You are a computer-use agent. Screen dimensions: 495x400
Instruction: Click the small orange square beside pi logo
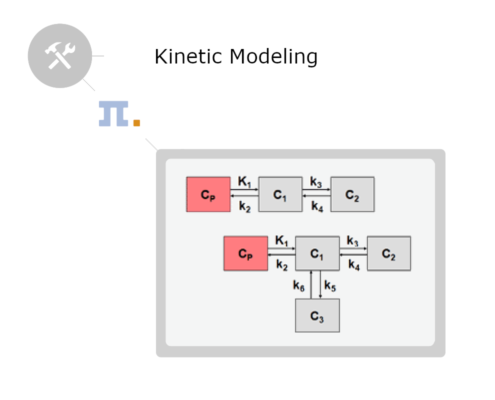click(x=137, y=123)
